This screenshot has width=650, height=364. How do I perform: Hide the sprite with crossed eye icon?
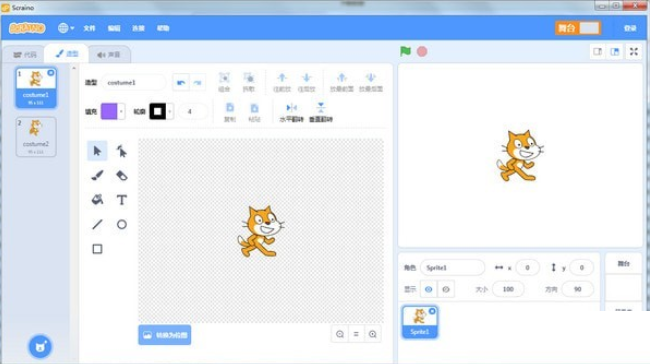446,289
